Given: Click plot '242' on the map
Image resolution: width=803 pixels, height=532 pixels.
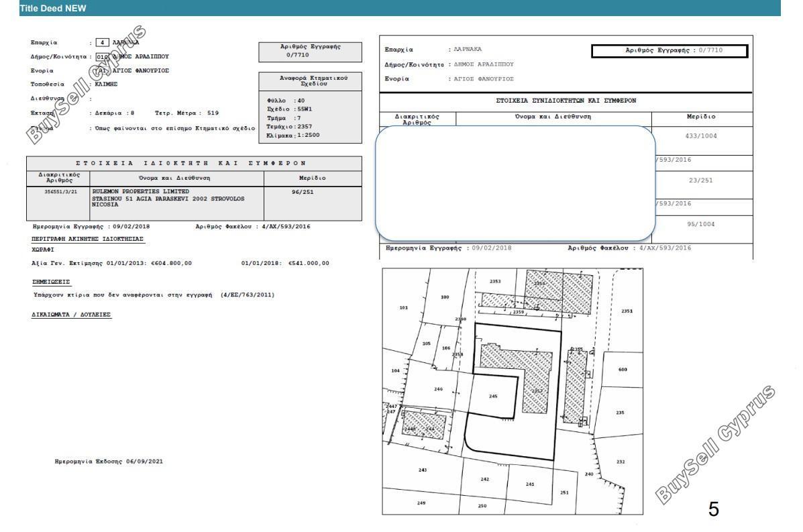Looking at the screenshot, I should 484,479.
